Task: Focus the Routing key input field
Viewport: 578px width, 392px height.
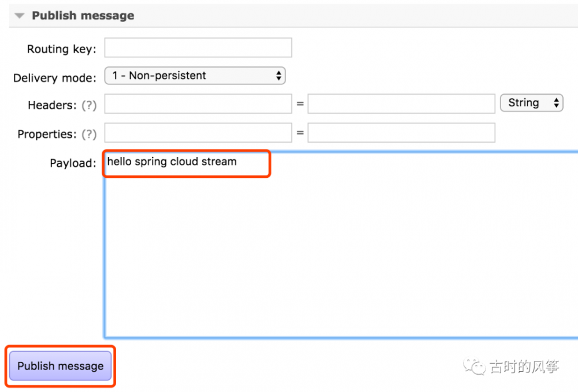Action: [198, 48]
